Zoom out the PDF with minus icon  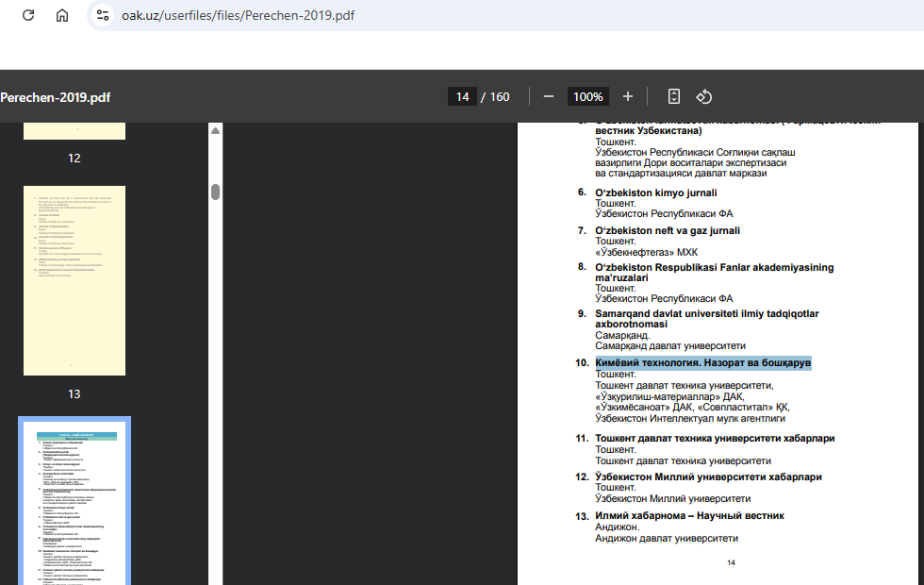coord(548,96)
